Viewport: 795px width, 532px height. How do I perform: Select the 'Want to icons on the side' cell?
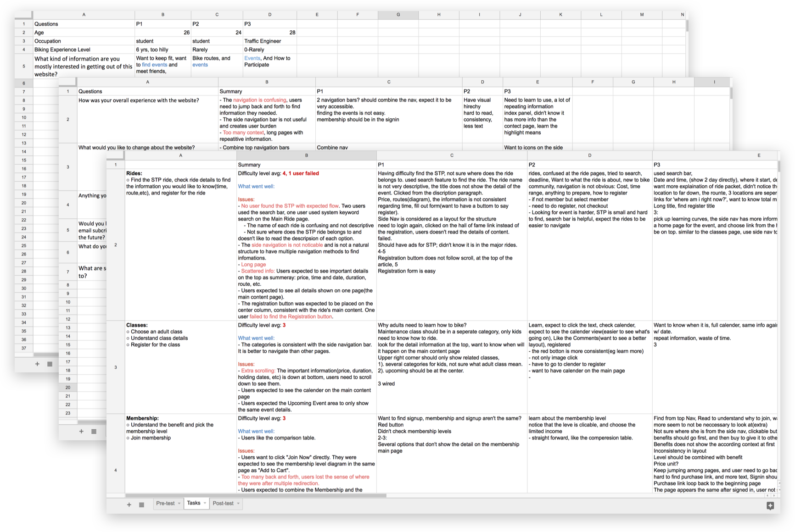(x=537, y=147)
